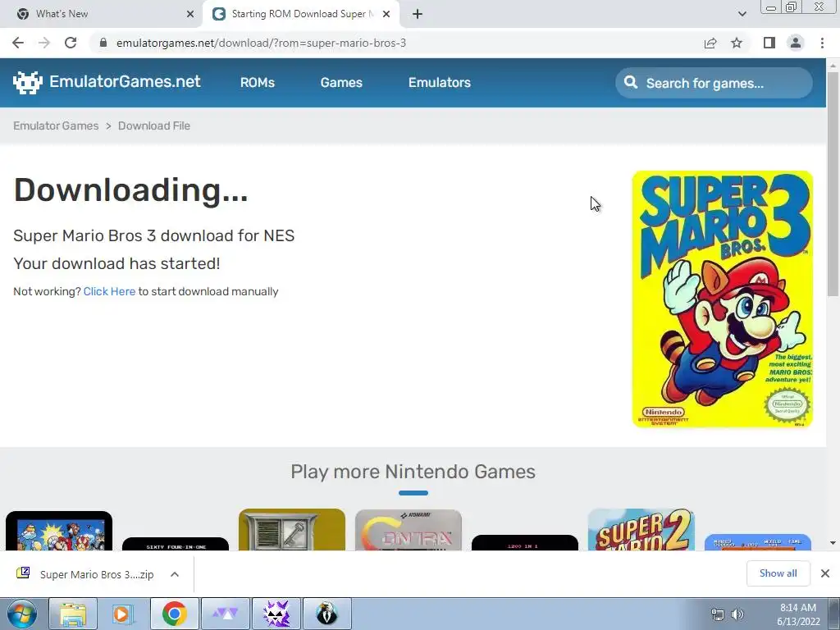Open the Games menu
The width and height of the screenshot is (840, 630).
point(341,83)
